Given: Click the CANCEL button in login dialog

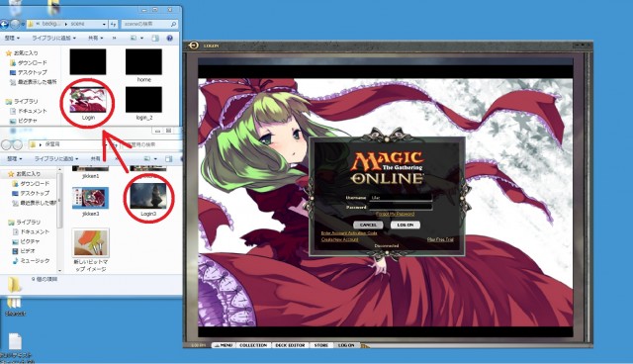Looking at the screenshot, I should coord(368,225).
